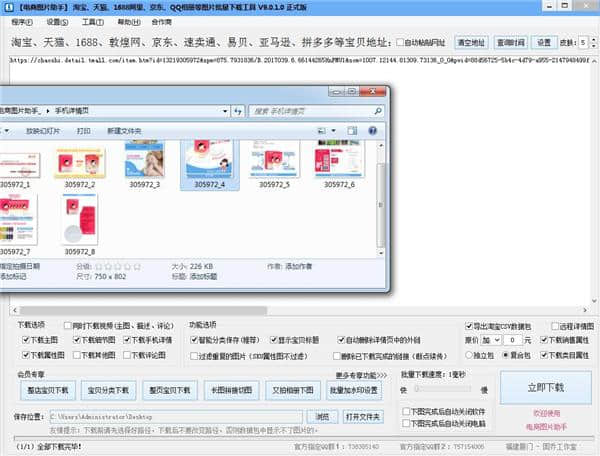Image resolution: width=600 pixels, height=456 pixels.
Task: Open the 工具 menu
Action: (x=93, y=22)
